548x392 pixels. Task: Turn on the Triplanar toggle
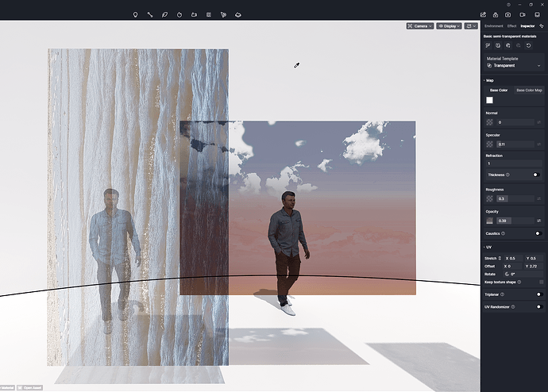tap(538, 294)
